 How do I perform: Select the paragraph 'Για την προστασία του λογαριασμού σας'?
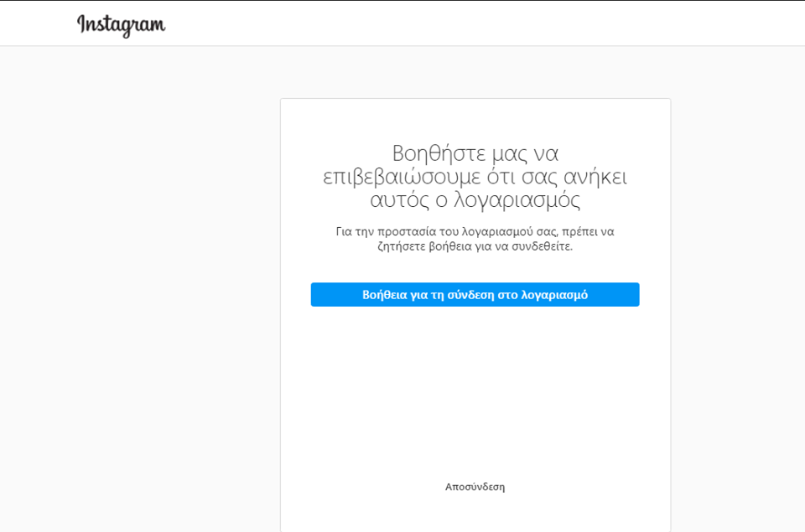(475, 239)
